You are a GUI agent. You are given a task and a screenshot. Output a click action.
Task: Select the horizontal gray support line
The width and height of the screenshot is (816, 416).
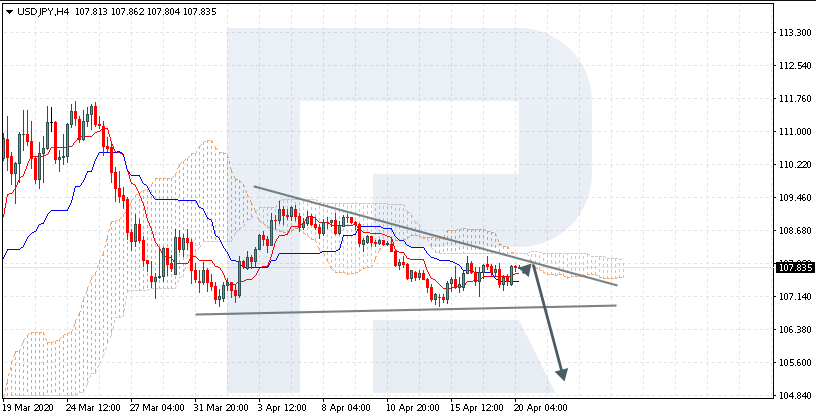click(x=400, y=310)
